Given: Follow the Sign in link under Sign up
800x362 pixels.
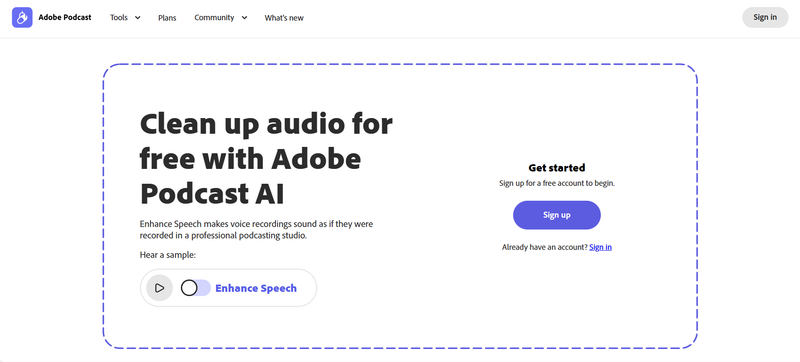Looking at the screenshot, I should coord(601,247).
